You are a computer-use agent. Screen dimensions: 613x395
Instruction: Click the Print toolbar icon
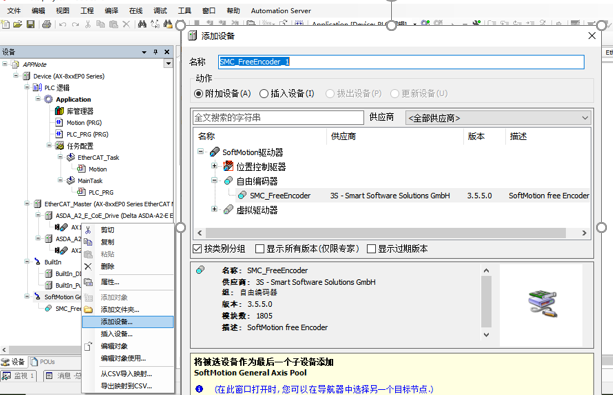pos(46,24)
